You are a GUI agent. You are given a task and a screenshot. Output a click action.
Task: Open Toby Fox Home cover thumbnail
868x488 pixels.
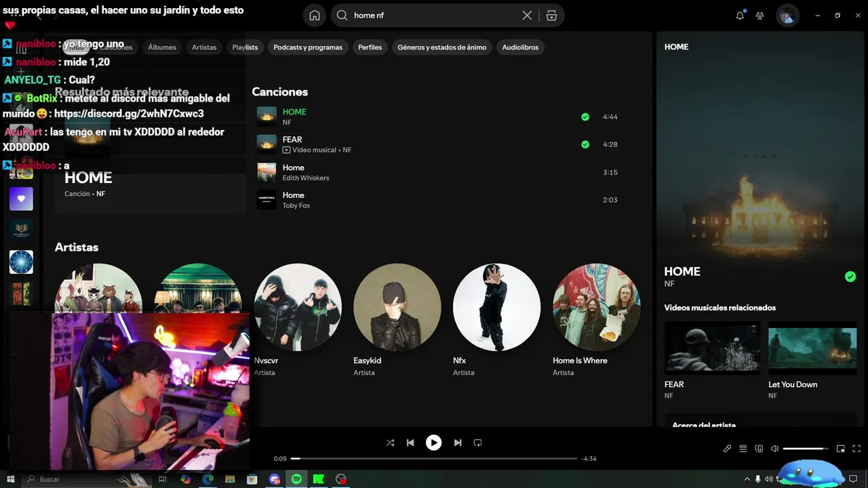click(x=267, y=200)
